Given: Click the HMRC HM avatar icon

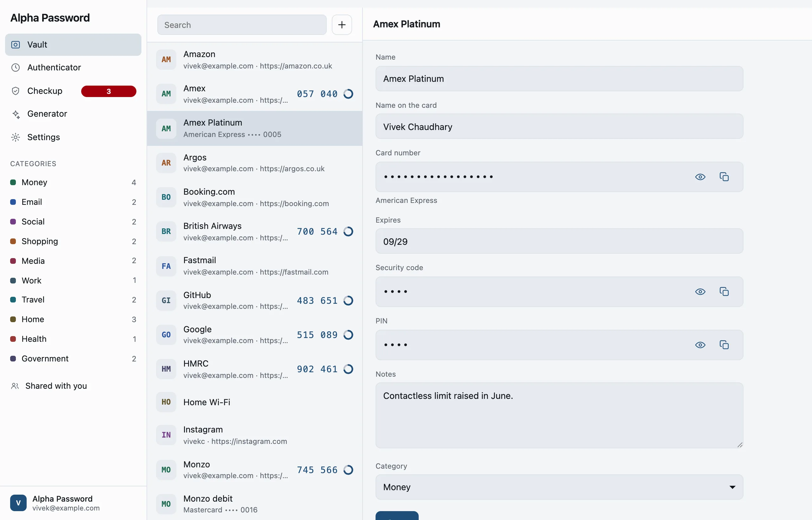Looking at the screenshot, I should tap(166, 369).
